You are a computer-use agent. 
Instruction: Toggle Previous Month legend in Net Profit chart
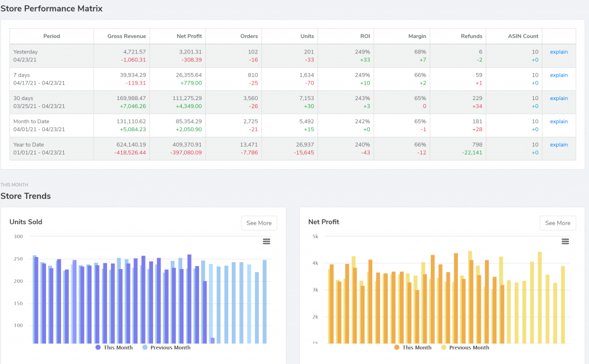point(465,347)
